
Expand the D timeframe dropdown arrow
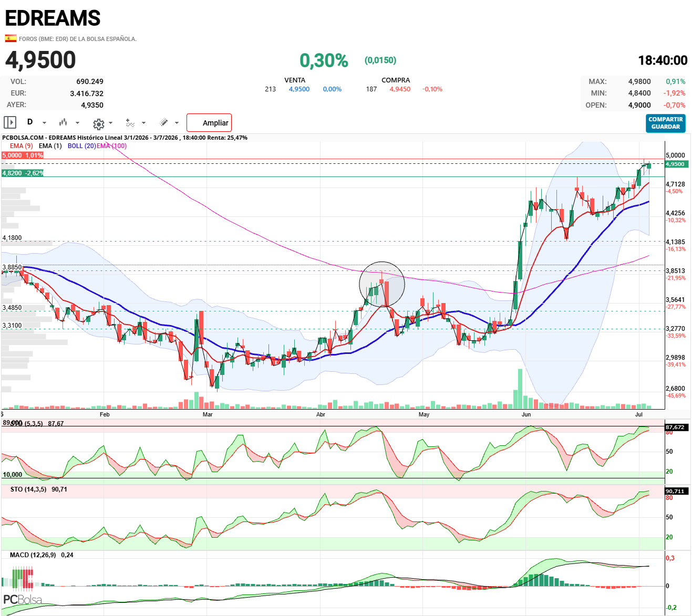click(x=44, y=123)
